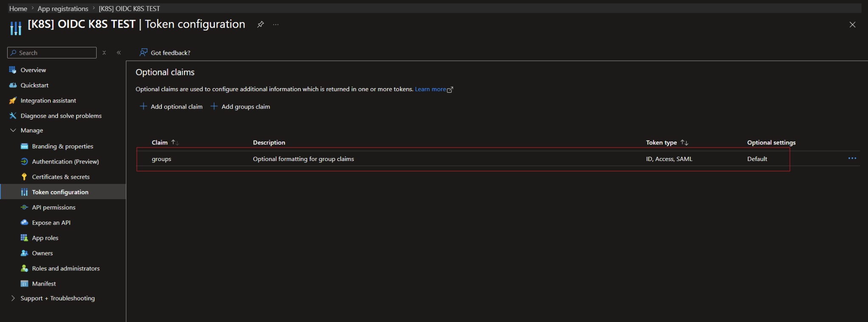Click the plus icon for Add optional claim

click(x=144, y=106)
